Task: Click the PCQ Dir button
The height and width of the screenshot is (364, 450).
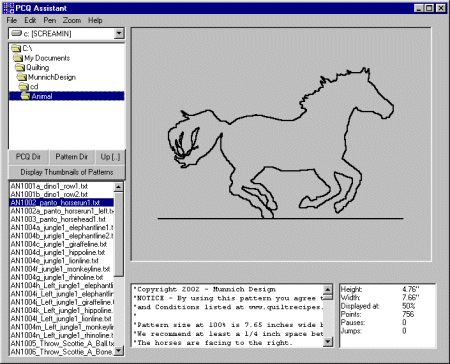Action: [28, 157]
